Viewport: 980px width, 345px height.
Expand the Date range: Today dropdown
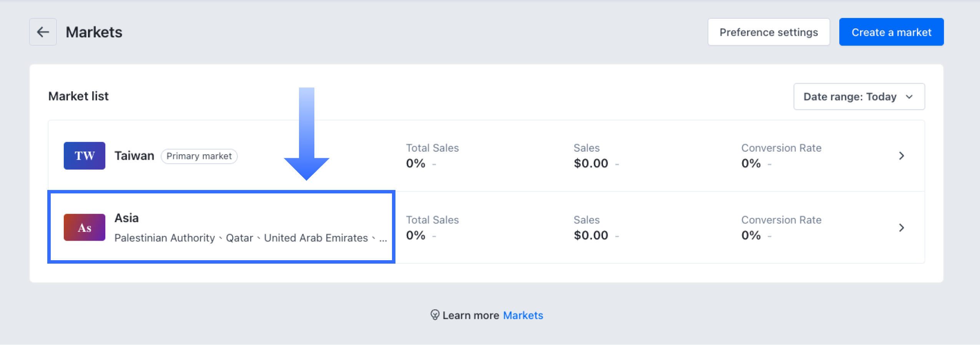(859, 97)
